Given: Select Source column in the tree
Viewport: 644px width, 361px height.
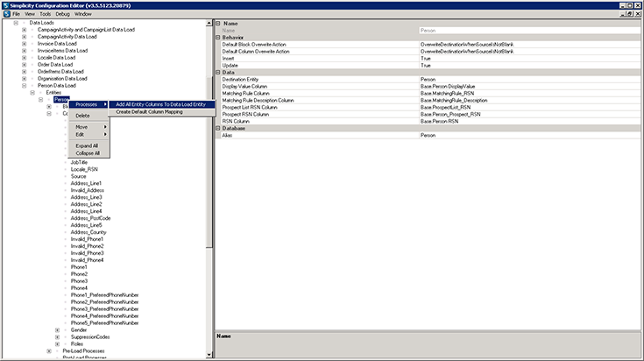Looking at the screenshot, I should coord(79,177).
